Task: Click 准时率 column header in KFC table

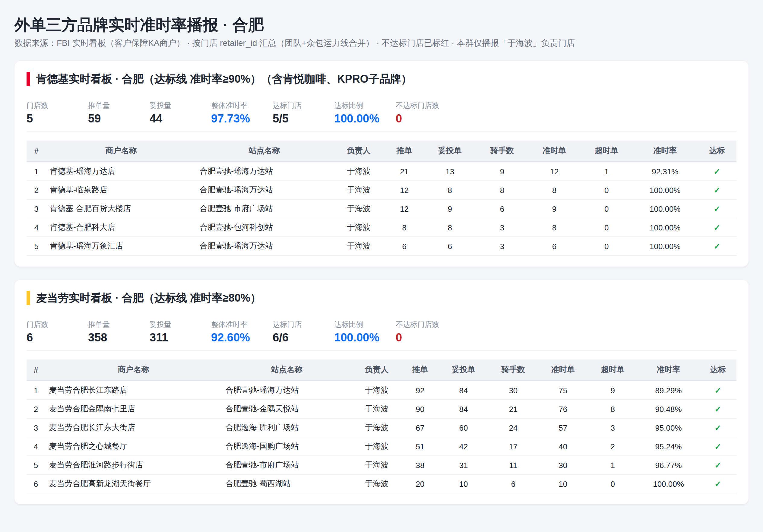Action: click(x=665, y=151)
